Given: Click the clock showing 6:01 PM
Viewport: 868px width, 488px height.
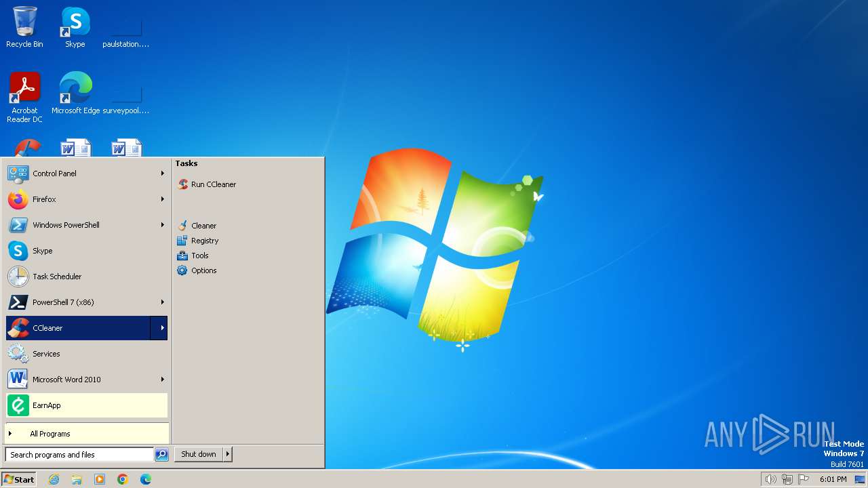Looking at the screenshot, I should point(833,479).
